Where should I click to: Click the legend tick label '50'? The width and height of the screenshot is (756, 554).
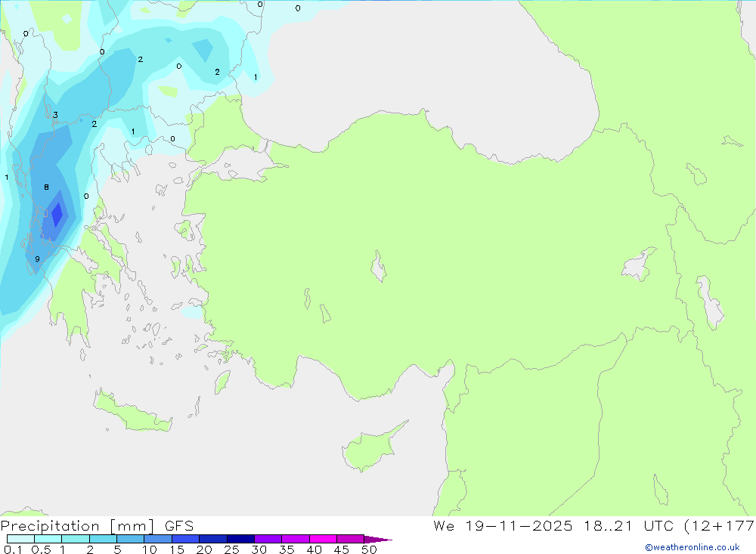(369, 549)
